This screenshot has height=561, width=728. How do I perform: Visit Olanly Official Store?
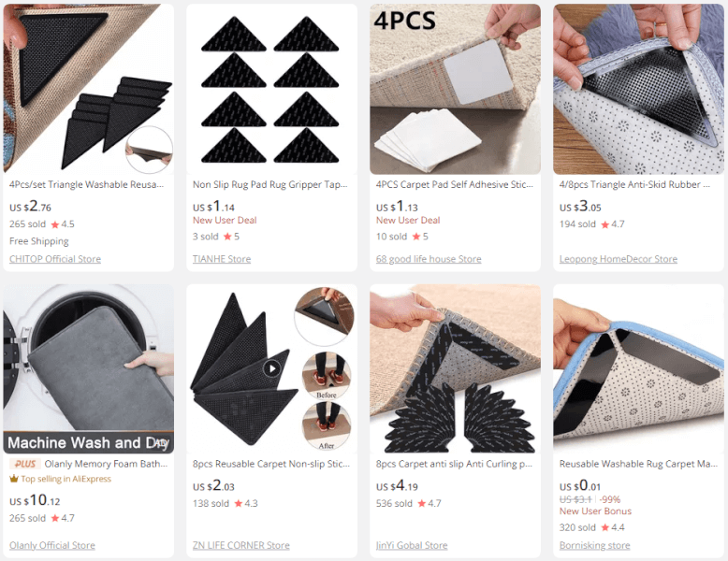[x=52, y=545]
